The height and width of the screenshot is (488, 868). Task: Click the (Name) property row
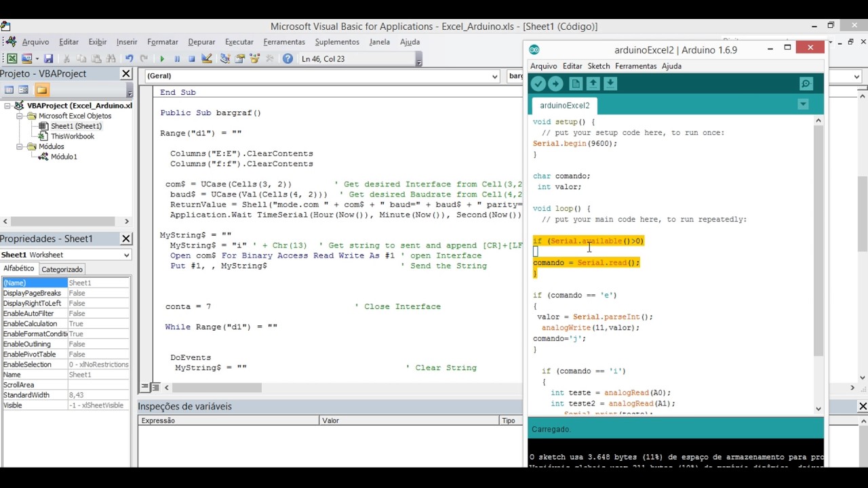(x=66, y=283)
